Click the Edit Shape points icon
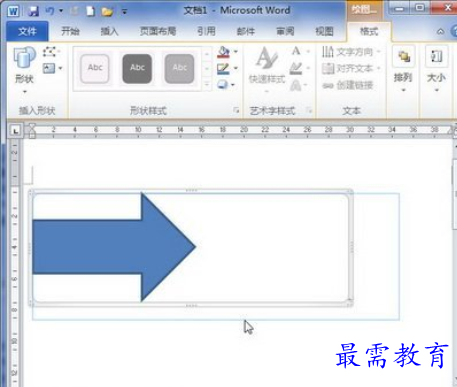Screen dimensions: 457x387 tap(49, 52)
